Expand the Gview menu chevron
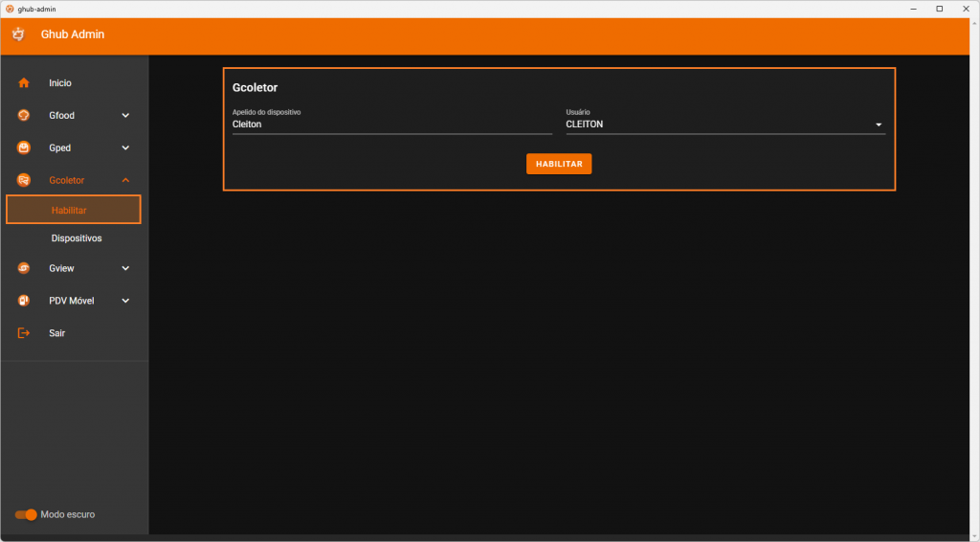This screenshot has height=542, width=980. point(125,268)
